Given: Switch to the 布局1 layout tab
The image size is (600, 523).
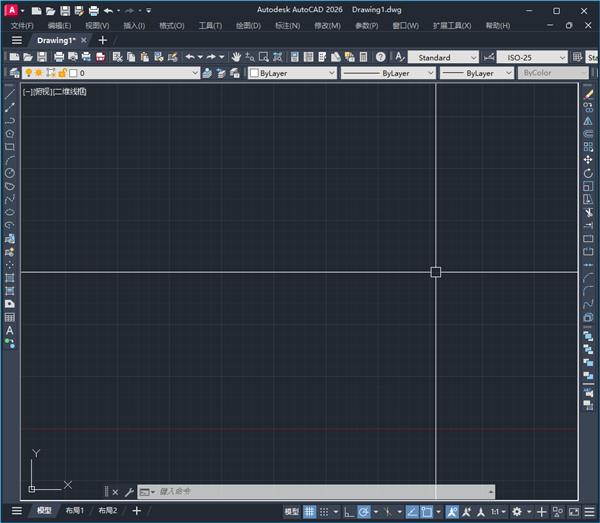Looking at the screenshot, I should pos(74,511).
